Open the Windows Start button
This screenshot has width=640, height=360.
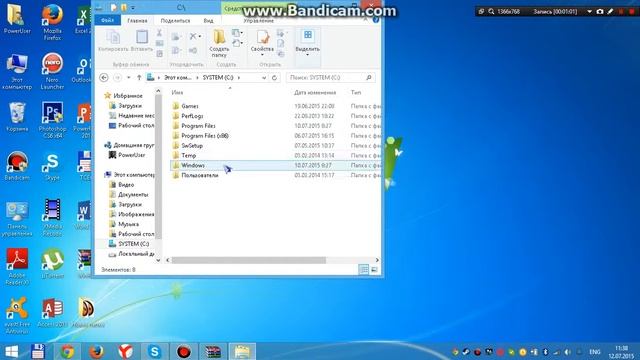click(x=11, y=351)
